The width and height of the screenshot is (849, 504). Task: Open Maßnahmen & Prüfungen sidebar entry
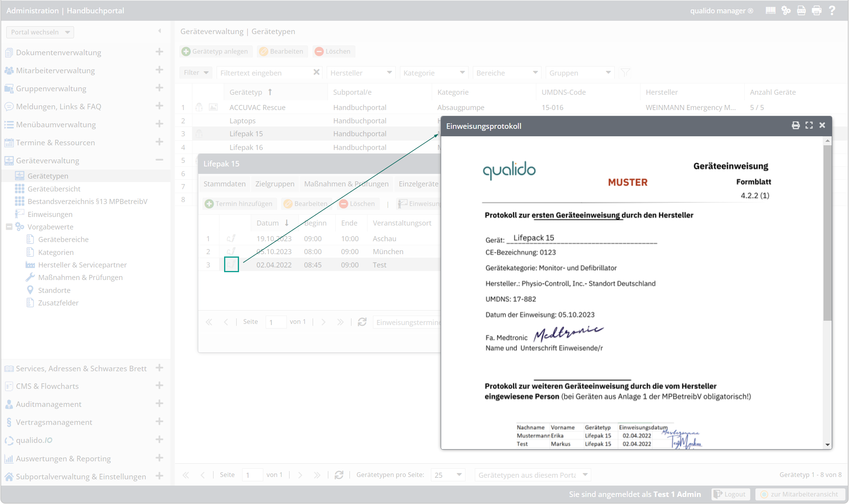tap(80, 277)
